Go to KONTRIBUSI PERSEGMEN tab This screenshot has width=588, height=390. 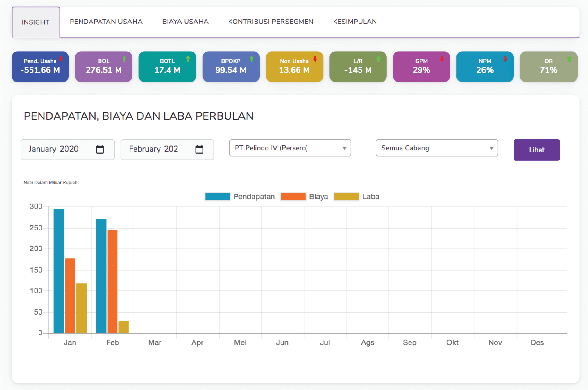(271, 22)
